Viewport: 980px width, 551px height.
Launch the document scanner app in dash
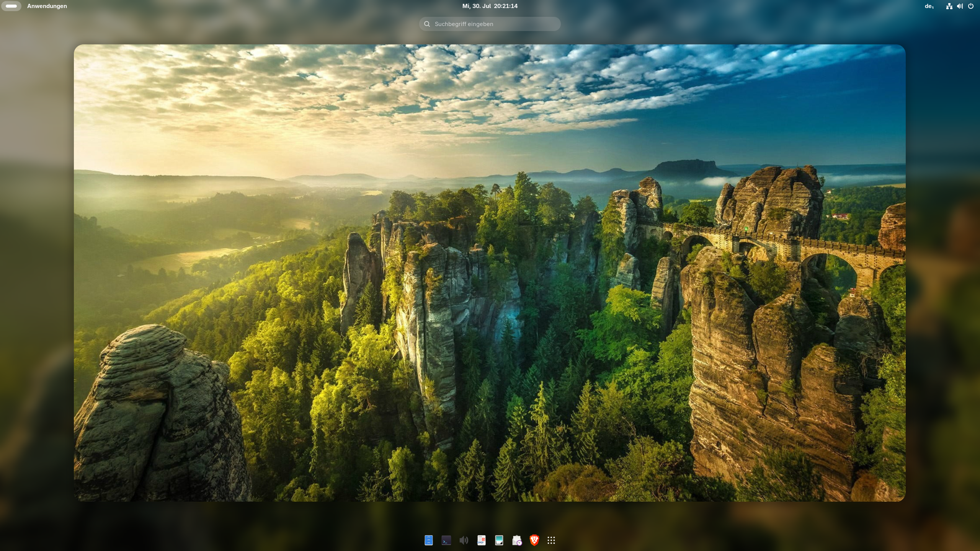[x=499, y=540]
